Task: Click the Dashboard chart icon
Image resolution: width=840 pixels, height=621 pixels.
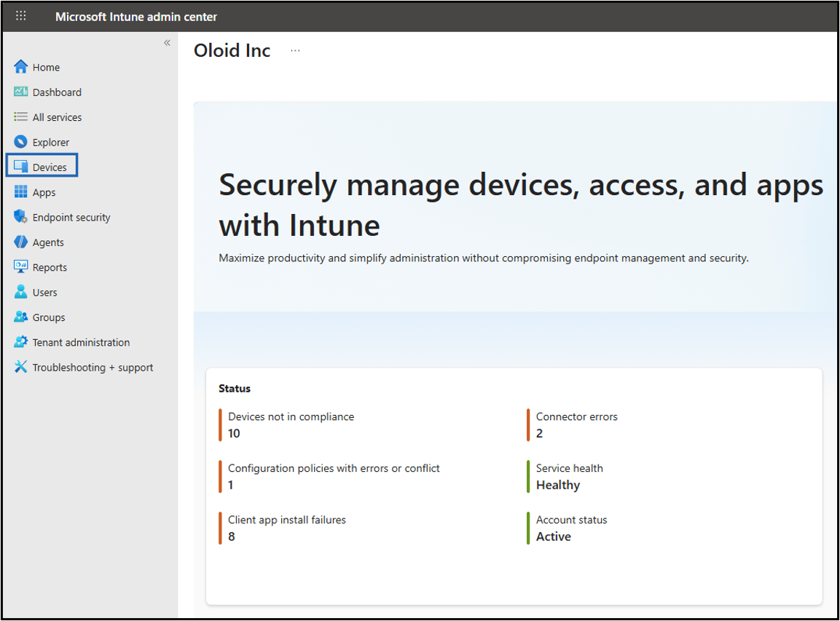Action: coord(20,92)
